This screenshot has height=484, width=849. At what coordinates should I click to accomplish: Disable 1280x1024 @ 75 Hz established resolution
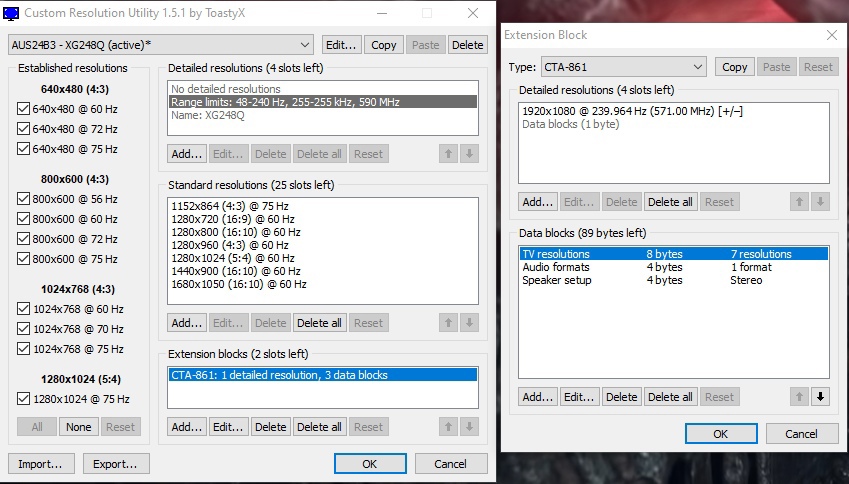[24, 398]
